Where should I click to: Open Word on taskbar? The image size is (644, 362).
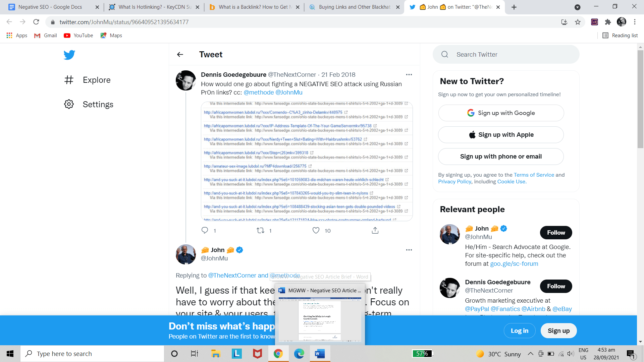pyautogui.click(x=320, y=354)
